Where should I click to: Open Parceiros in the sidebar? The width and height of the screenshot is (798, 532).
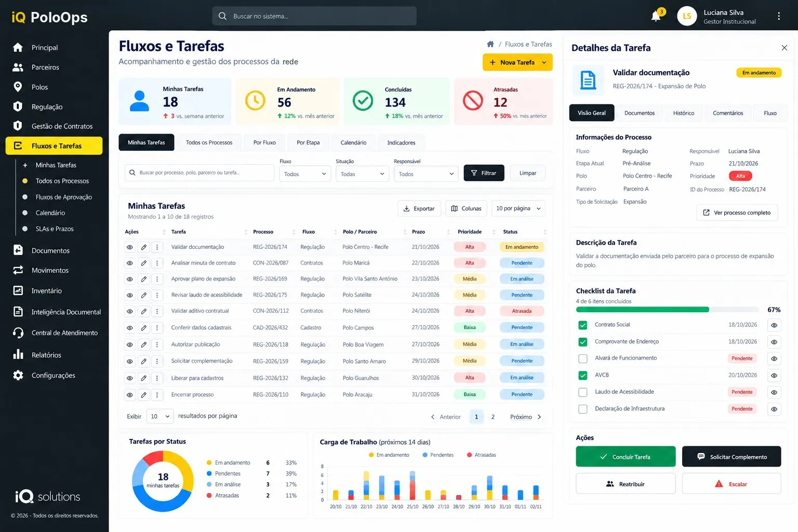(x=45, y=67)
